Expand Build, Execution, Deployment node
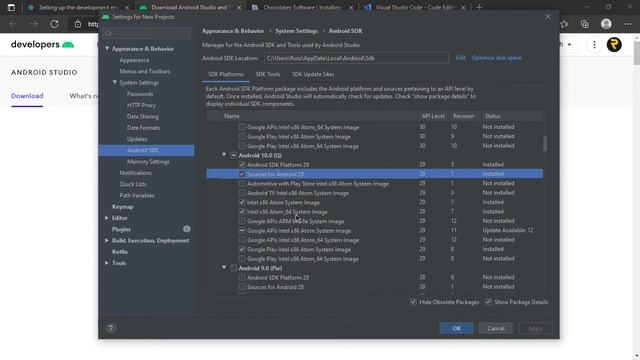 (107, 240)
